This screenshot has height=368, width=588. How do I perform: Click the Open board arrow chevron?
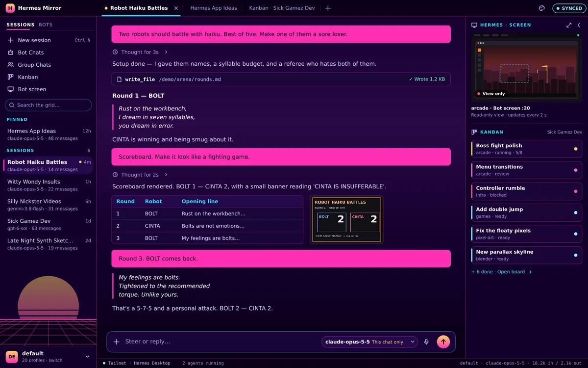pos(530,272)
